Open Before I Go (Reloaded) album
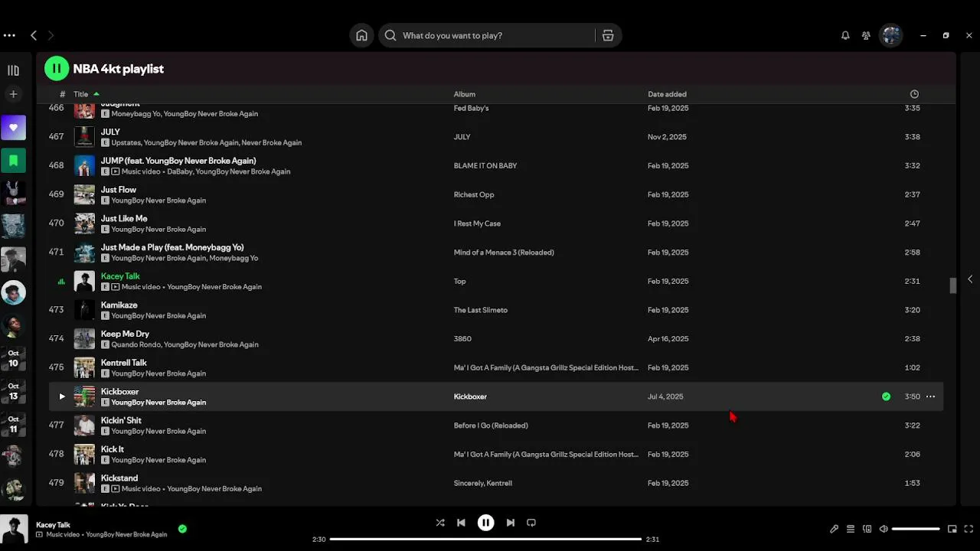This screenshot has height=551, width=980. pos(491,425)
